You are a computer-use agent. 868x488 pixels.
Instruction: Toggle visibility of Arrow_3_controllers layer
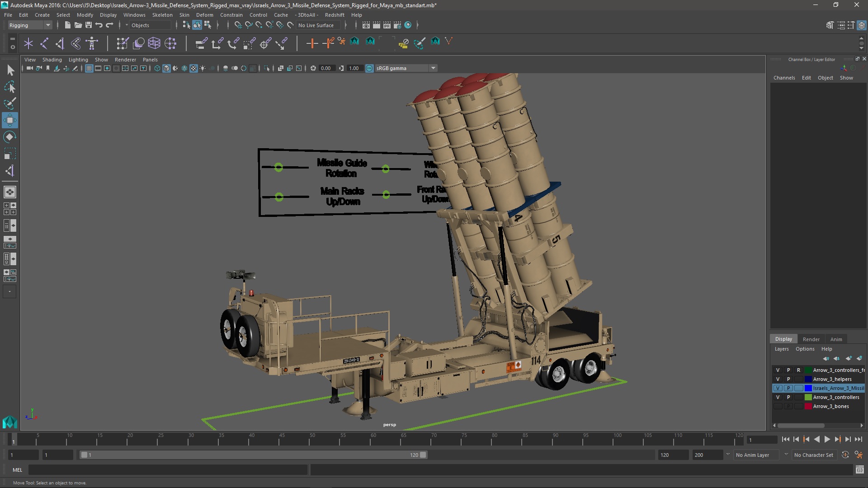point(778,397)
